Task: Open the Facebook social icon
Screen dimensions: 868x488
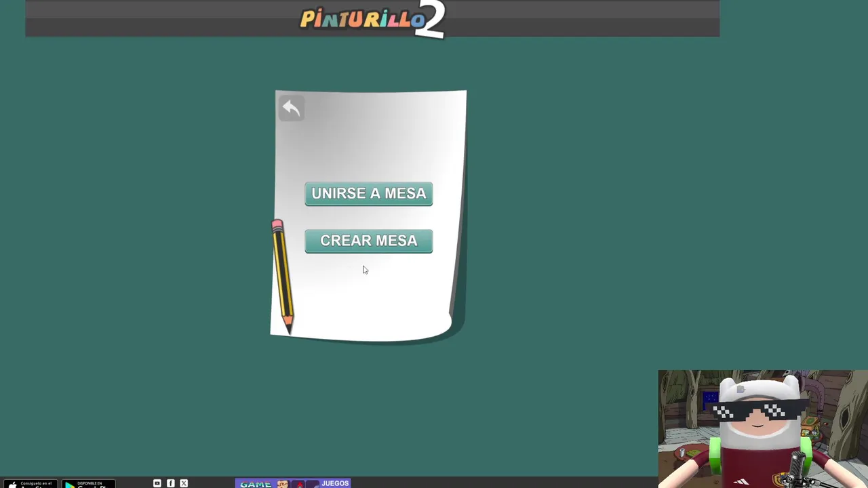Action: pos(171,483)
